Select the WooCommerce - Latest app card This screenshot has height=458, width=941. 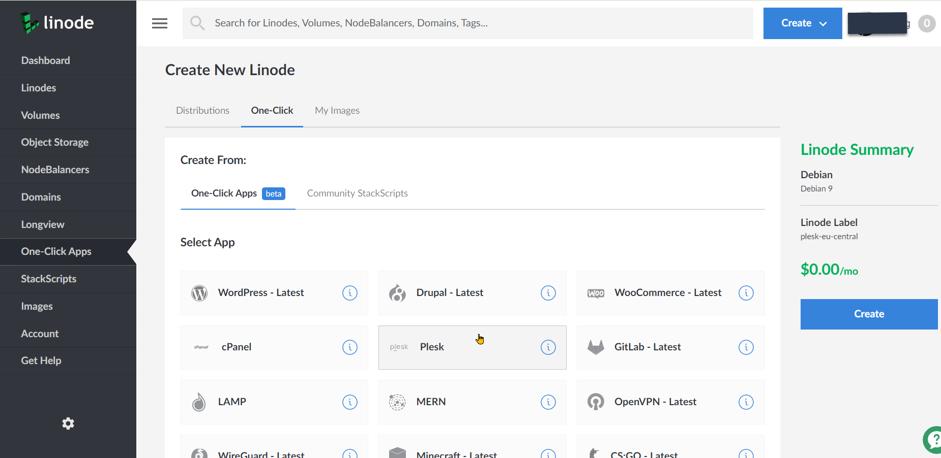coord(670,293)
